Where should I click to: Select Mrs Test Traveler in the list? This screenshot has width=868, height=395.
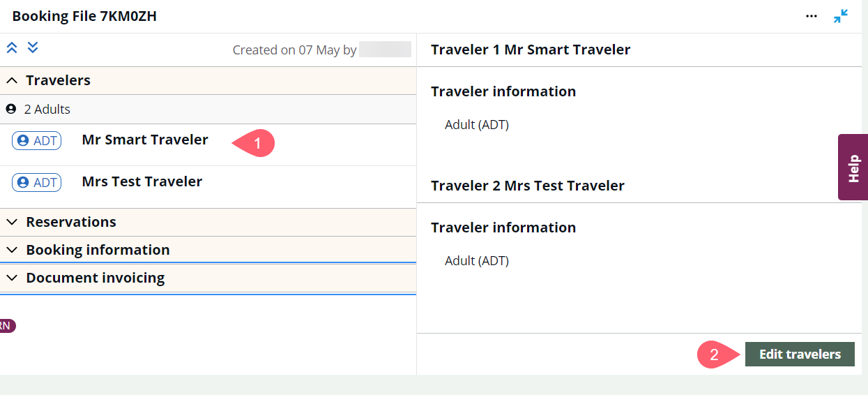click(142, 181)
